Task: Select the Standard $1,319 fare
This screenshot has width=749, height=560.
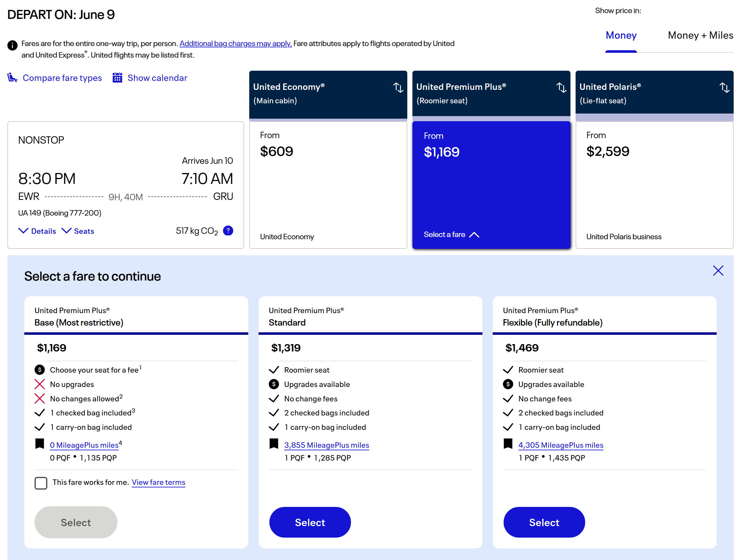Action: (x=310, y=522)
